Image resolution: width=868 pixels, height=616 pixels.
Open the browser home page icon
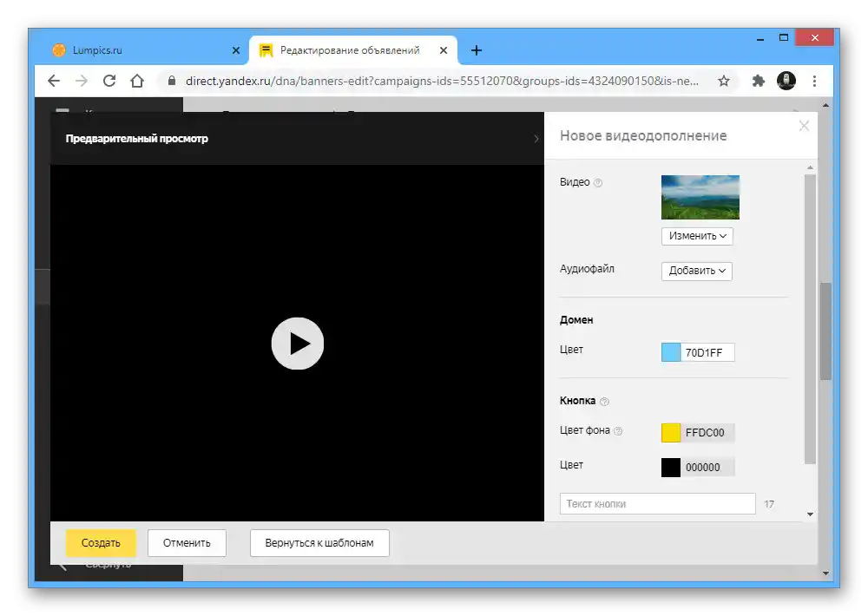click(x=136, y=81)
